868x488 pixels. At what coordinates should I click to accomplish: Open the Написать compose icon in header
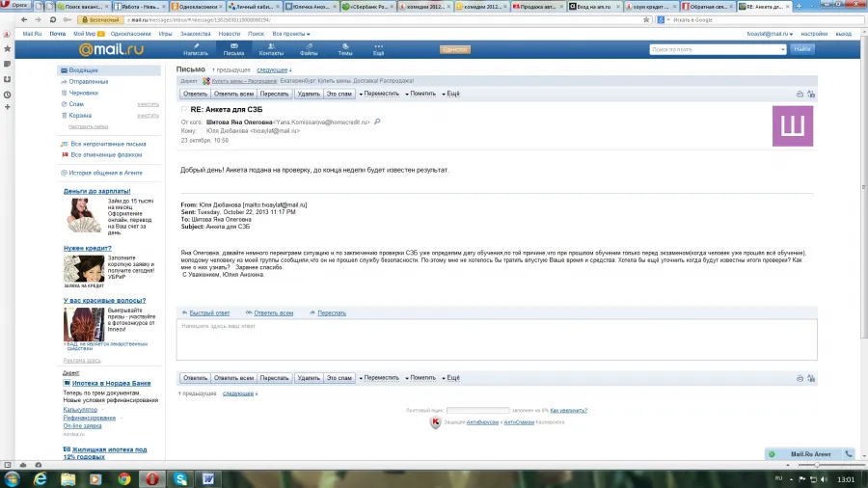[x=196, y=49]
